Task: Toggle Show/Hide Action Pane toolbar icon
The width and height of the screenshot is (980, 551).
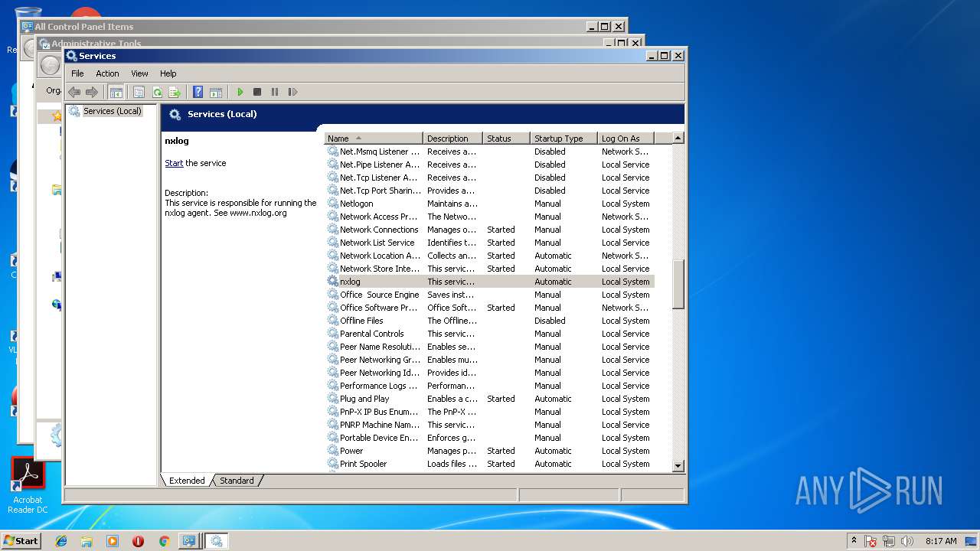Action: (216, 92)
